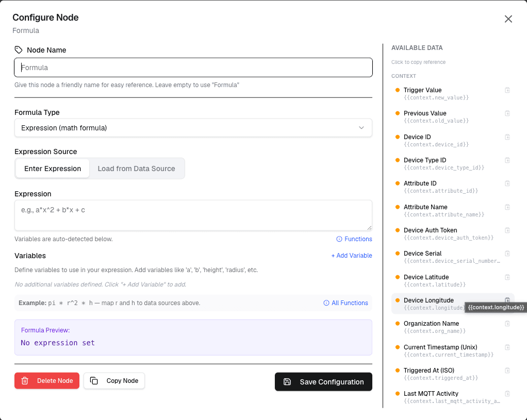527x420 pixels.
Task: Copy the Attribute Name reference icon
Action: tap(507, 207)
